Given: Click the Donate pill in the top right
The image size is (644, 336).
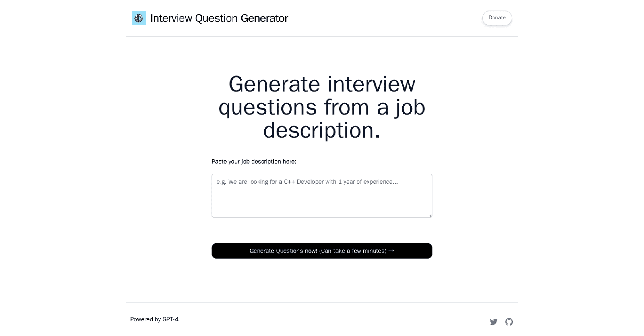Looking at the screenshot, I should (x=497, y=18).
